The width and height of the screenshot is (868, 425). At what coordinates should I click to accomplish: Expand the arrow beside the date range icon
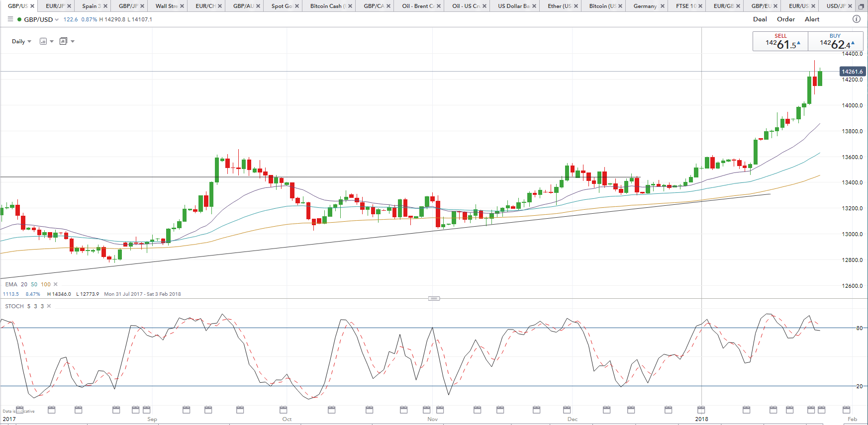point(52,41)
